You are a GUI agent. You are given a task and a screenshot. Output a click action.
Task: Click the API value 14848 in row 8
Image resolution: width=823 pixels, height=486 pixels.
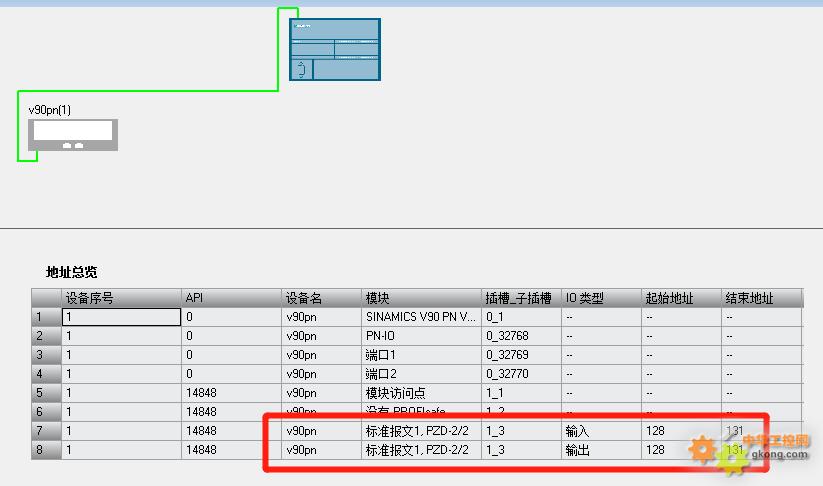coord(231,450)
